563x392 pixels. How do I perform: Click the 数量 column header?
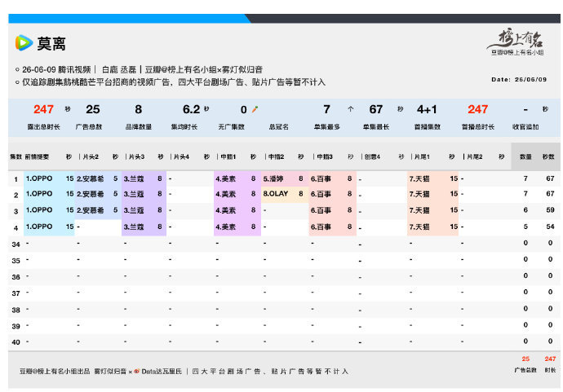click(525, 156)
